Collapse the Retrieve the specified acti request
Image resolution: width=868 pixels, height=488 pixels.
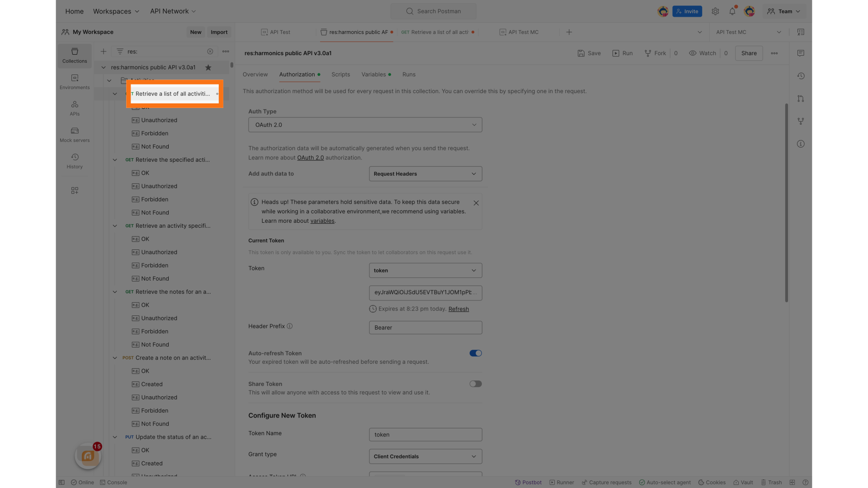(x=114, y=160)
